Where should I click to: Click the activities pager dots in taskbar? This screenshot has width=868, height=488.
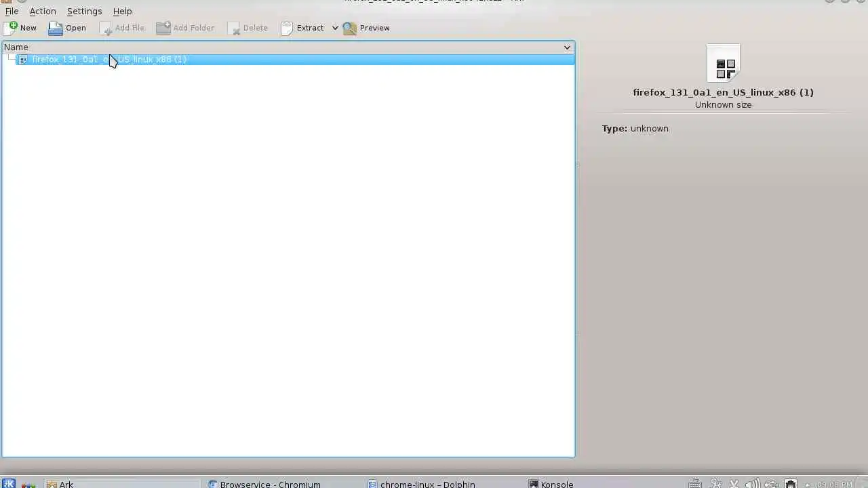(28, 484)
